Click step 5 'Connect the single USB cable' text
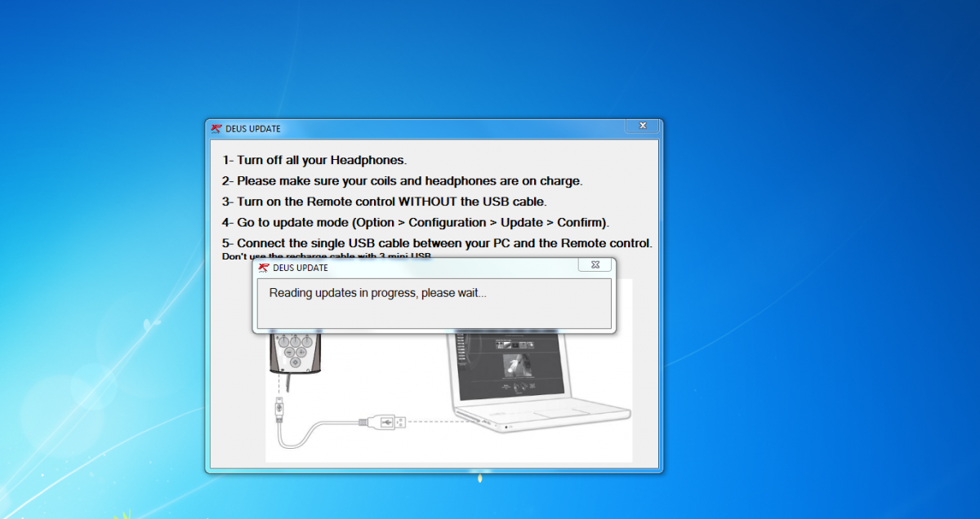The width and height of the screenshot is (980, 519). (x=437, y=243)
